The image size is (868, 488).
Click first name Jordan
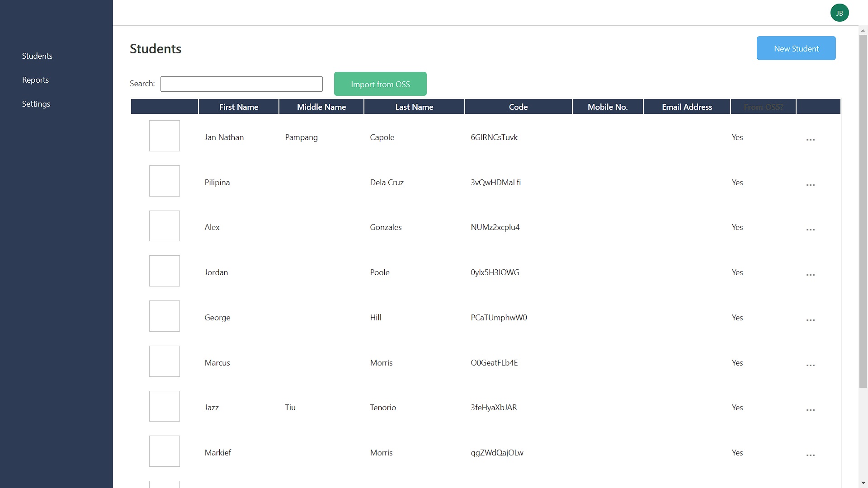pos(216,272)
